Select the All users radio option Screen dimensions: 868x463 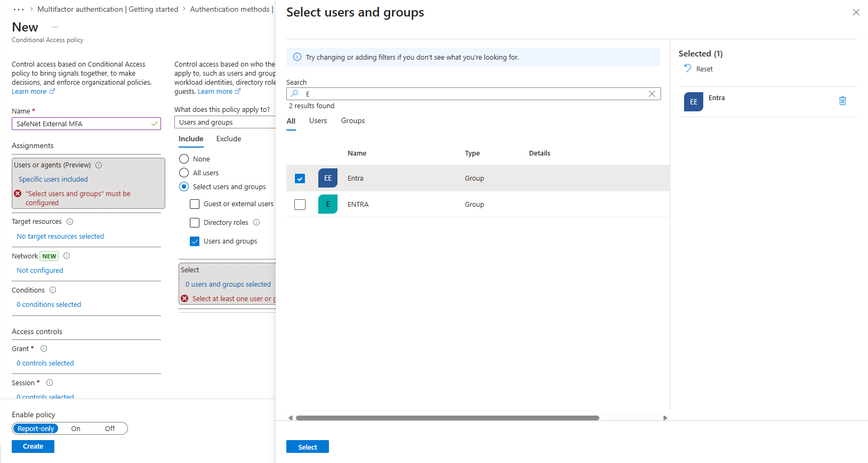(x=184, y=173)
